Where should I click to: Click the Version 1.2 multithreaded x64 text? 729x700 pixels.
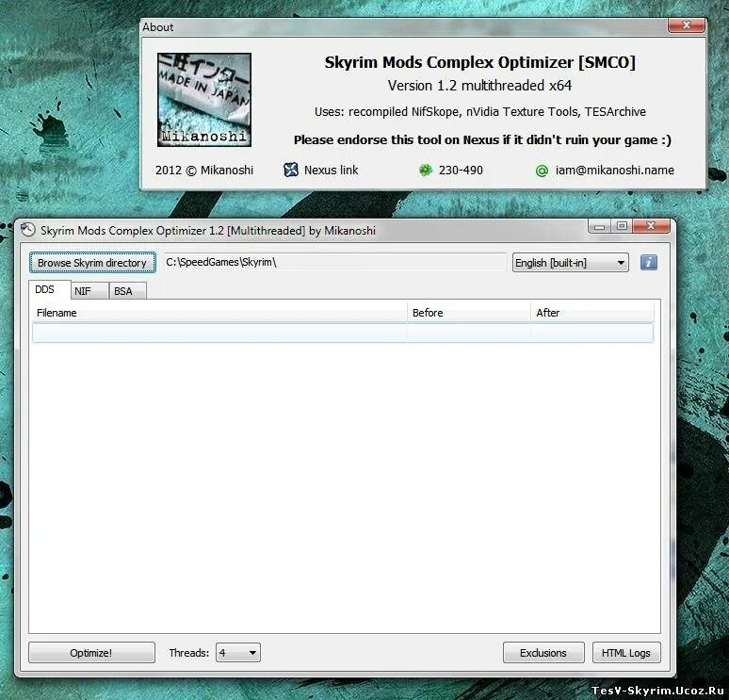click(x=479, y=86)
